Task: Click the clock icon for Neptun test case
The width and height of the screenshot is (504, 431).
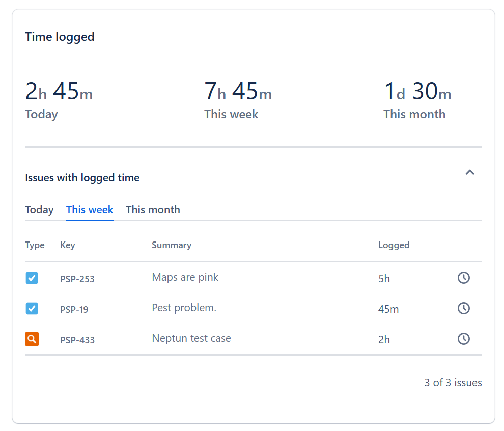Action: pos(463,339)
